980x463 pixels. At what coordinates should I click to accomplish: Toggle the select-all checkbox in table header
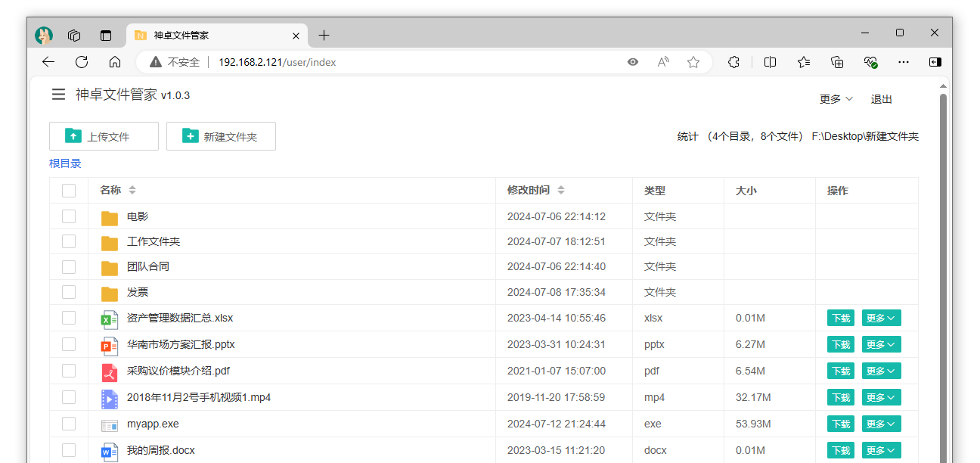coord(69,191)
